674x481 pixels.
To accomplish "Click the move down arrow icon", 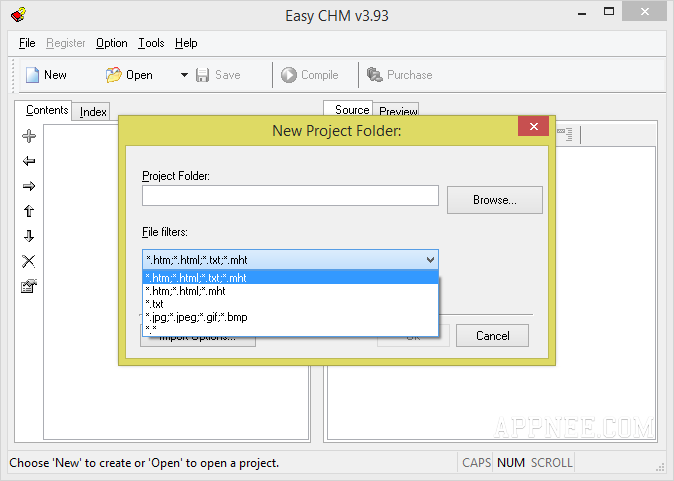I will (x=29, y=236).
